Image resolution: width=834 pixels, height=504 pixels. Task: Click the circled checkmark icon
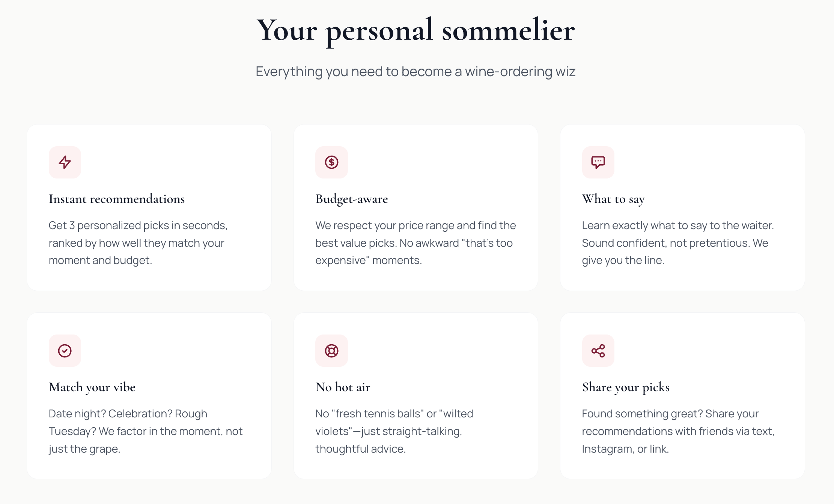(65, 351)
